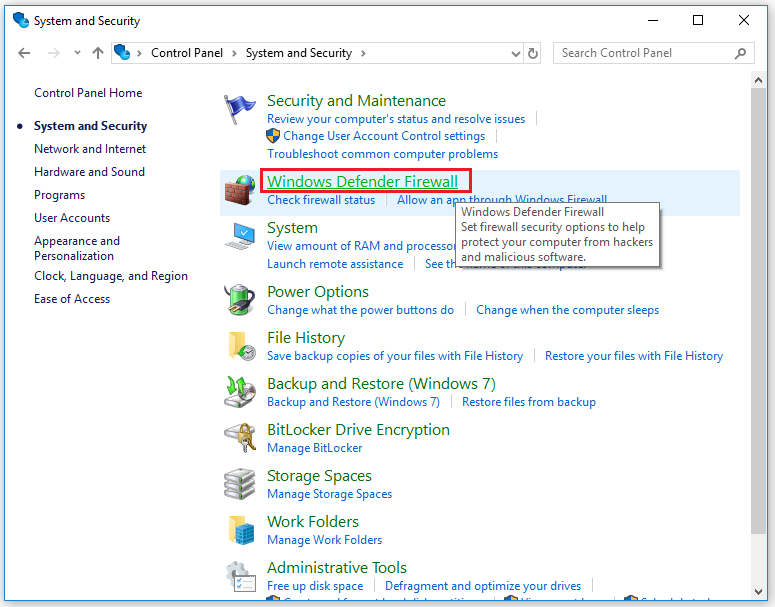Open the BitLocker Drive Encryption heading
The width and height of the screenshot is (775, 607).
tap(358, 430)
